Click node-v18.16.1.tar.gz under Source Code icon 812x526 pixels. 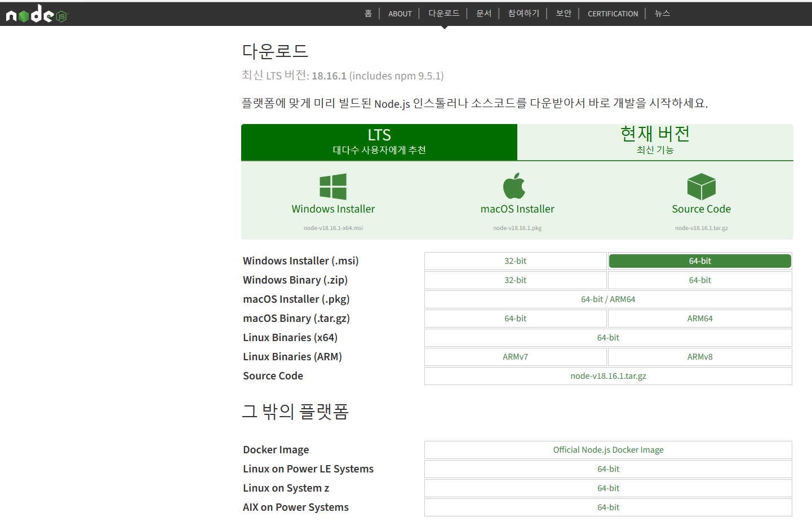tap(702, 228)
